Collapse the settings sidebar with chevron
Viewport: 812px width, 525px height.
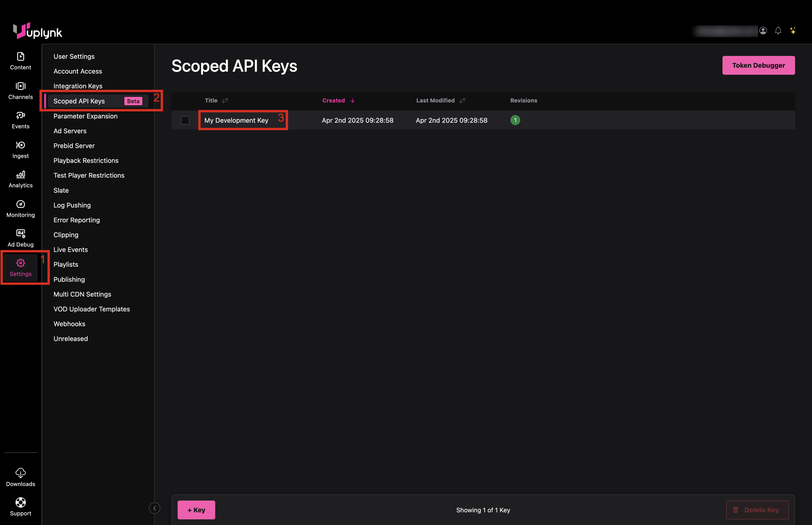point(154,508)
